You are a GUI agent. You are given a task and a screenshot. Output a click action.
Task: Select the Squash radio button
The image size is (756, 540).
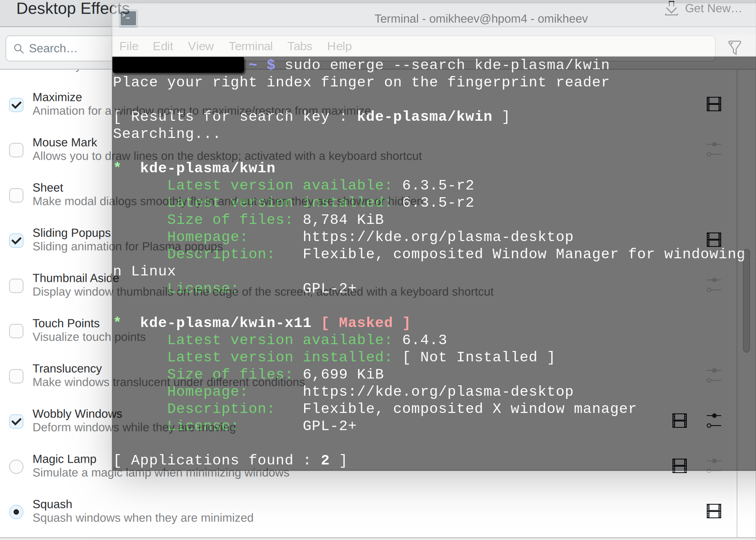(x=16, y=512)
